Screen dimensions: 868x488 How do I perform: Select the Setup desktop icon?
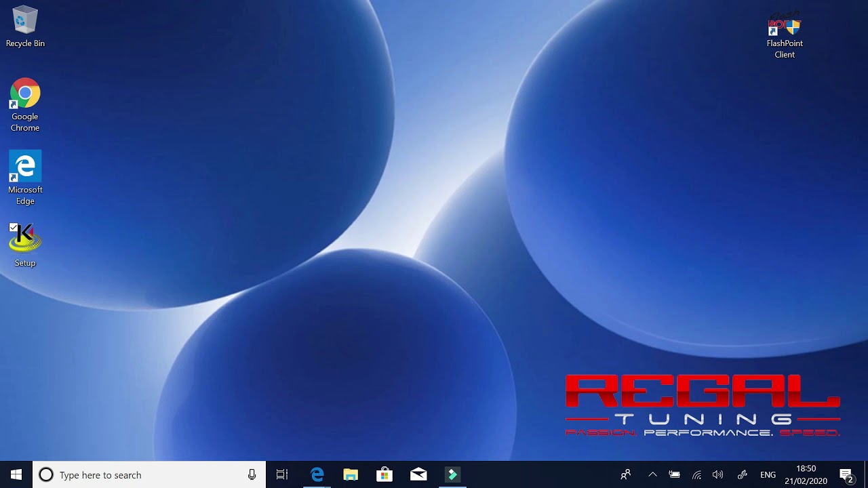click(x=25, y=245)
